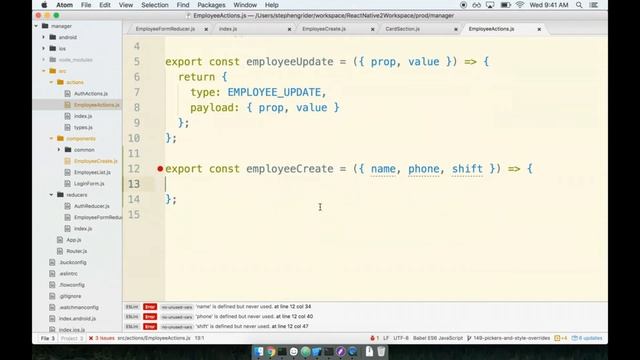This screenshot has height=360, width=640.
Task: Expand the common folder arrow
Action: (59, 150)
